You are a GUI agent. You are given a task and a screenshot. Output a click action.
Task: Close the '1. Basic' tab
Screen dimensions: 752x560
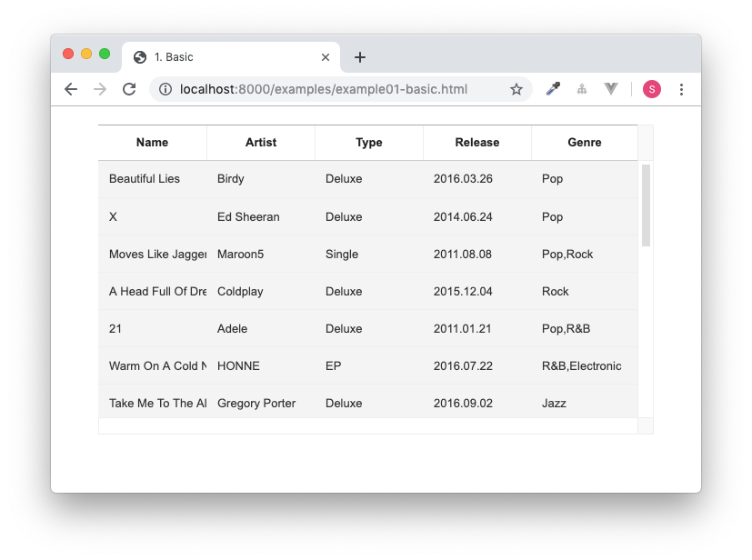coord(325,56)
